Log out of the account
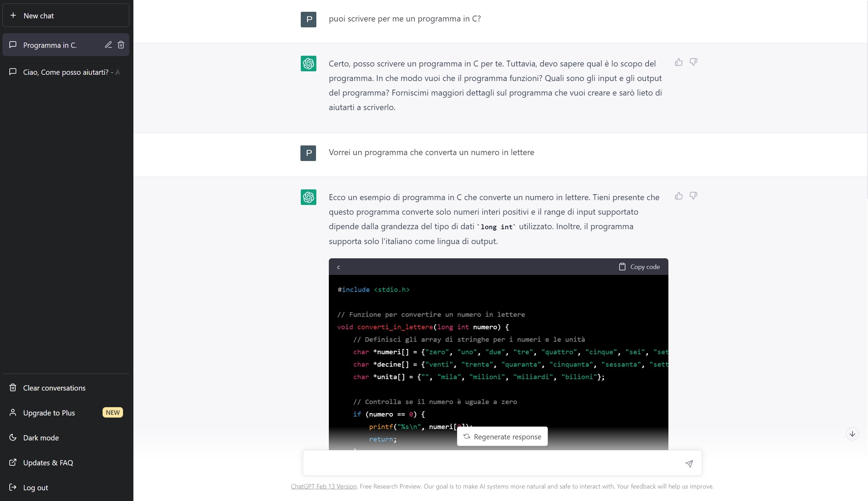The height and width of the screenshot is (501, 868). (x=35, y=487)
